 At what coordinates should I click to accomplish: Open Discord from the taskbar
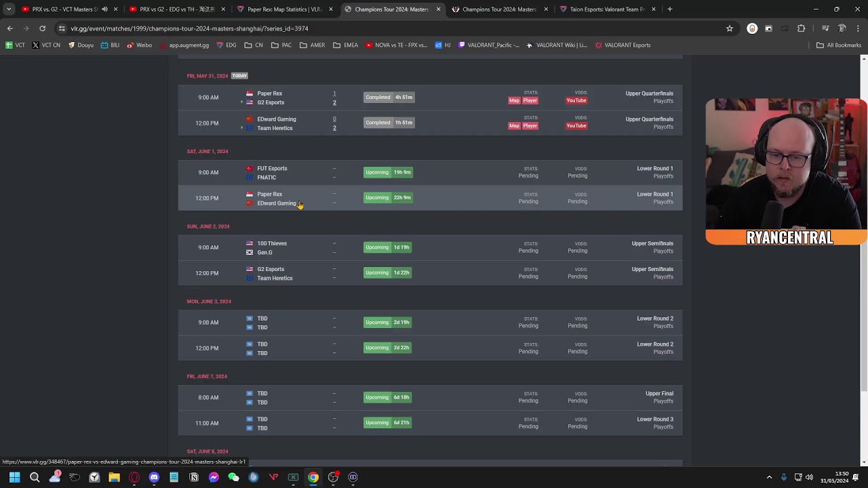click(154, 477)
